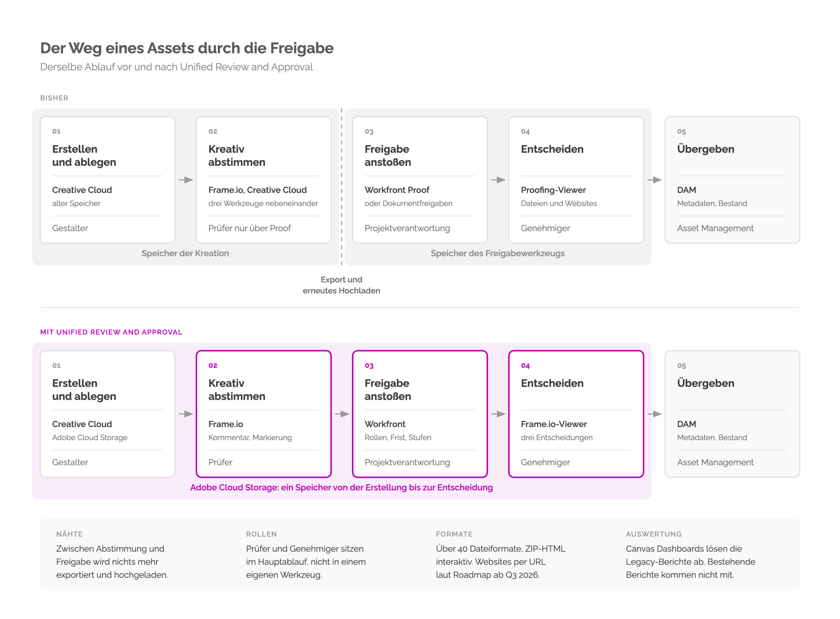The height and width of the screenshot is (619, 840).
Task: Click "Adobe Cloud Storage" in the Creative Cloud card
Action: coord(90,438)
